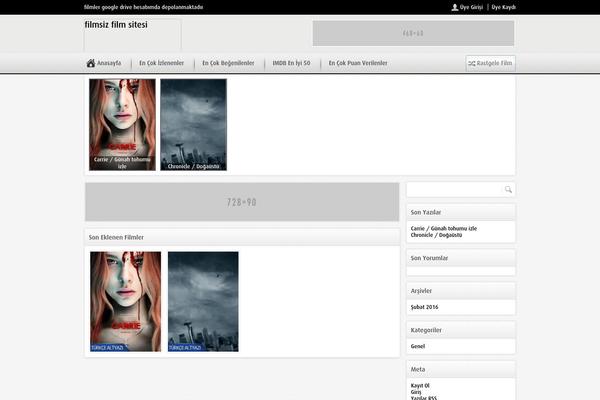The height and width of the screenshot is (400, 600).
Task: Open the Üye Kaydı registration link
Action: tap(504, 7)
